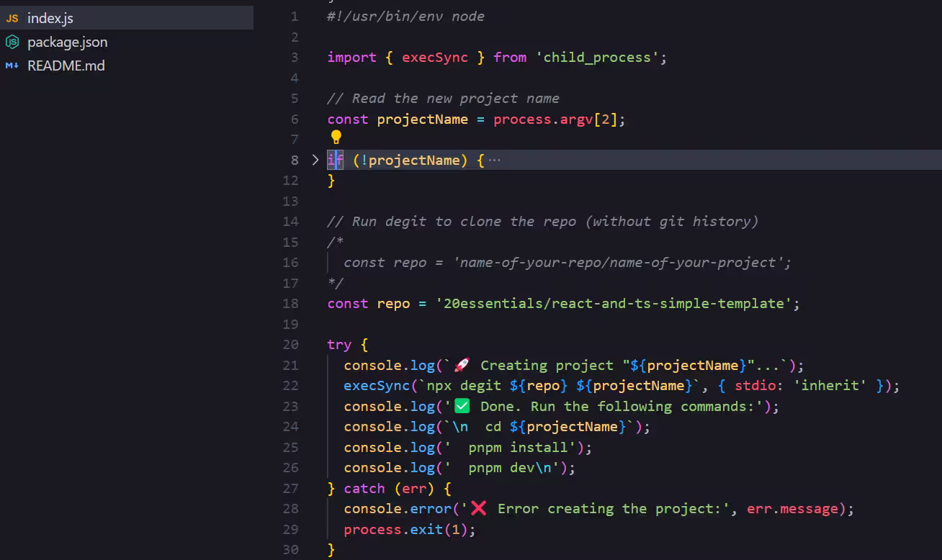The width and height of the screenshot is (942, 560).
Task: Open index.js in the file explorer
Action: [x=126, y=18]
